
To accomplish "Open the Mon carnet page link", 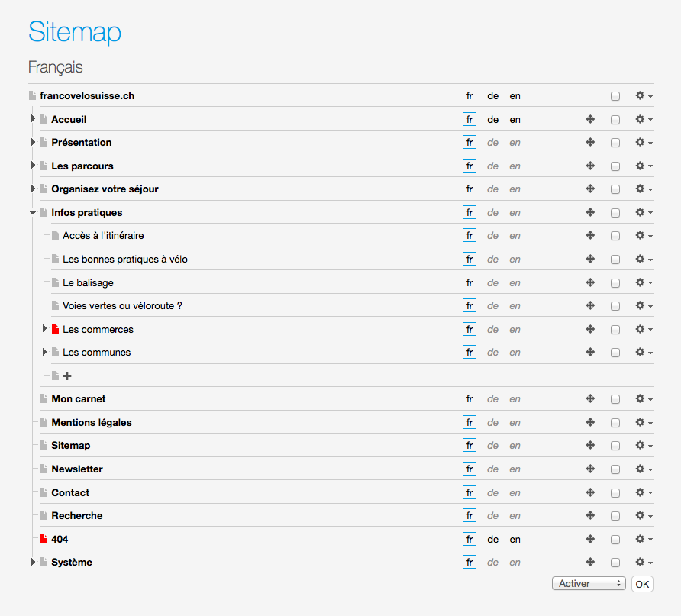I will pos(78,399).
